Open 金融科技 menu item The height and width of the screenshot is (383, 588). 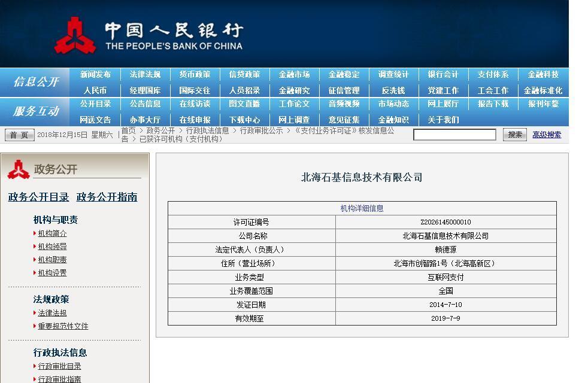pos(543,75)
